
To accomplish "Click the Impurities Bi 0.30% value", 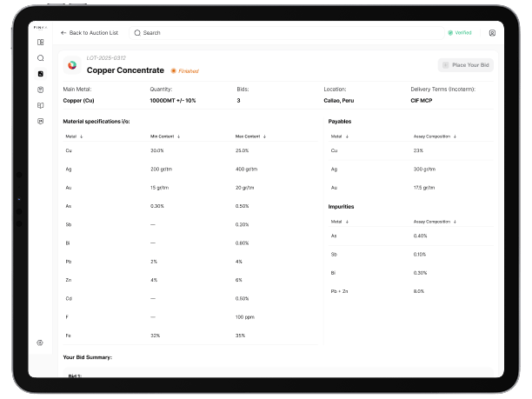I will (420, 273).
